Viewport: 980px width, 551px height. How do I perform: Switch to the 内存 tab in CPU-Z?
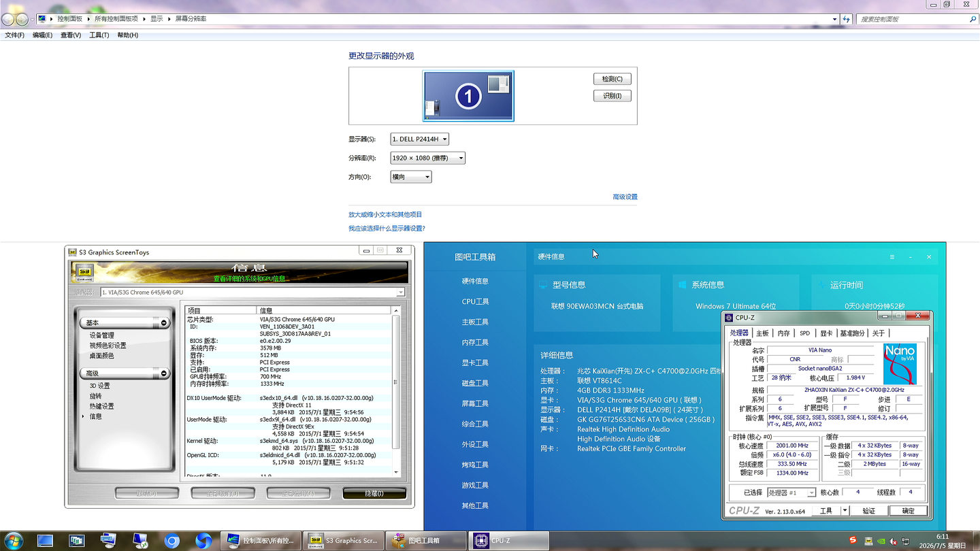[x=784, y=333]
